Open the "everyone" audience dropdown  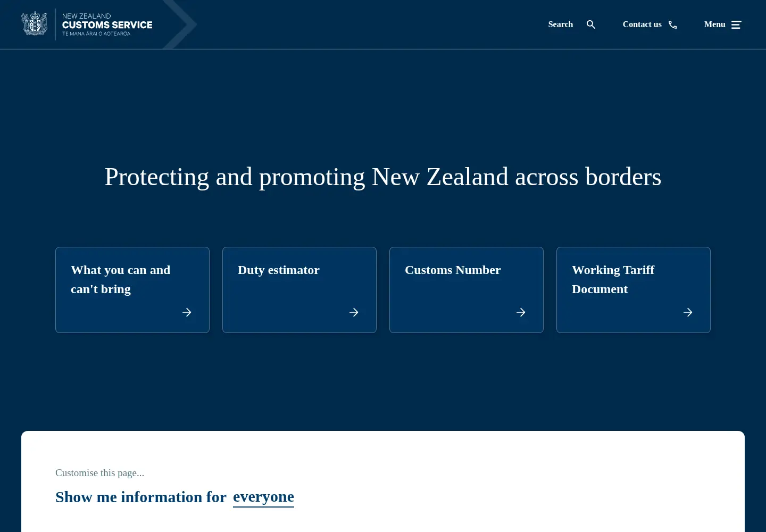[x=263, y=497]
